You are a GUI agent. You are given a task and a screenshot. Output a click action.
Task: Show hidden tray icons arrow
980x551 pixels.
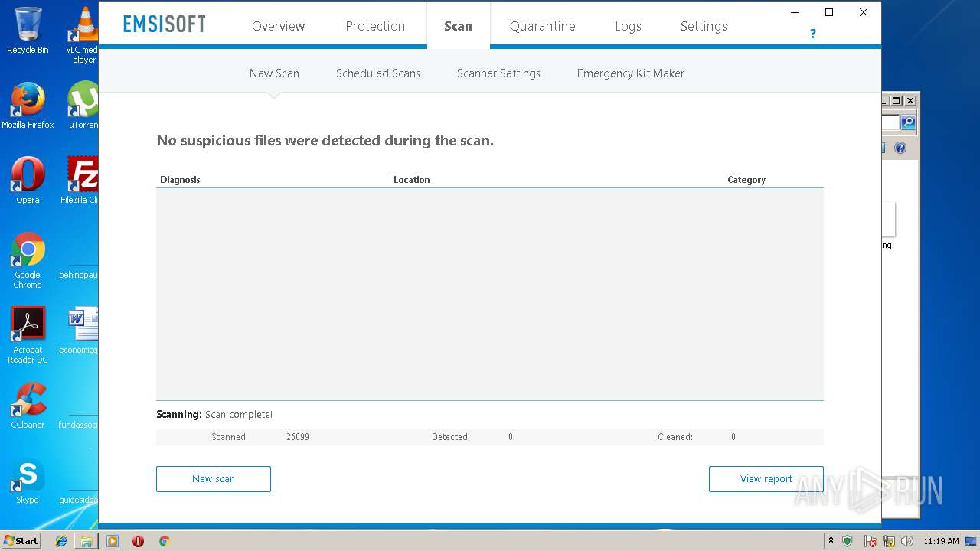pyautogui.click(x=831, y=541)
